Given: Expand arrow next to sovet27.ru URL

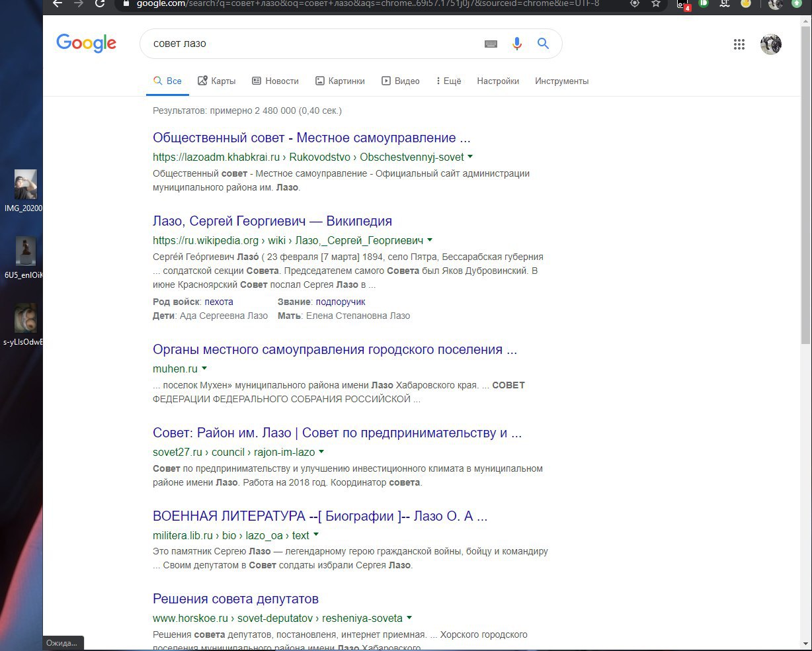Looking at the screenshot, I should point(321,452).
